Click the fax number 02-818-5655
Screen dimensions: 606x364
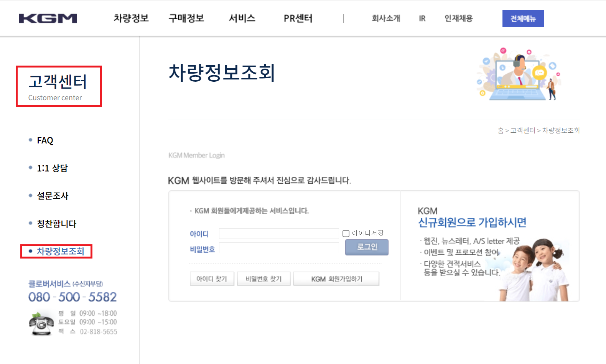click(x=99, y=332)
